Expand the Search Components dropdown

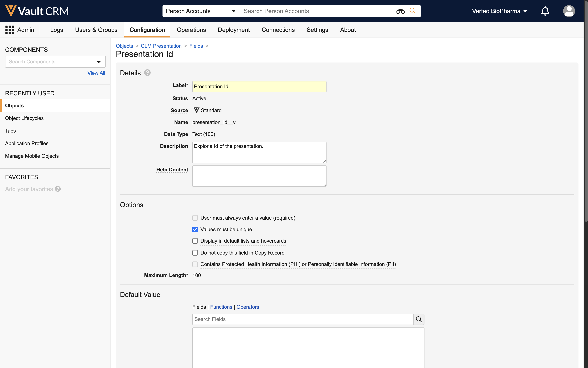click(99, 62)
